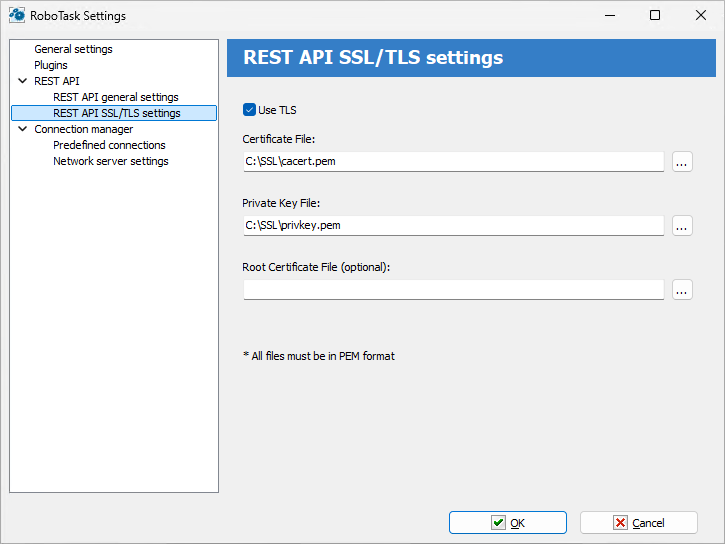Click the RoboTask app icon in title bar
The height and width of the screenshot is (544, 725).
[x=17, y=15]
